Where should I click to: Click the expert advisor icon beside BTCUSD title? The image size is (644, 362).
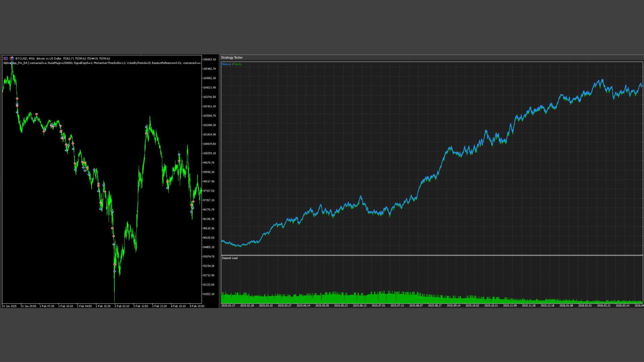(x=12, y=58)
